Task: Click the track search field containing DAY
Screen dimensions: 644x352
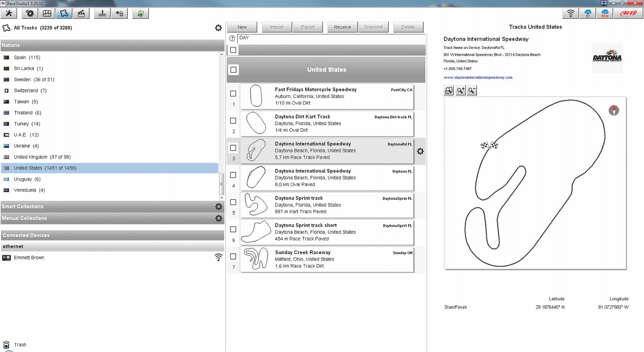Action: pyautogui.click(x=331, y=38)
